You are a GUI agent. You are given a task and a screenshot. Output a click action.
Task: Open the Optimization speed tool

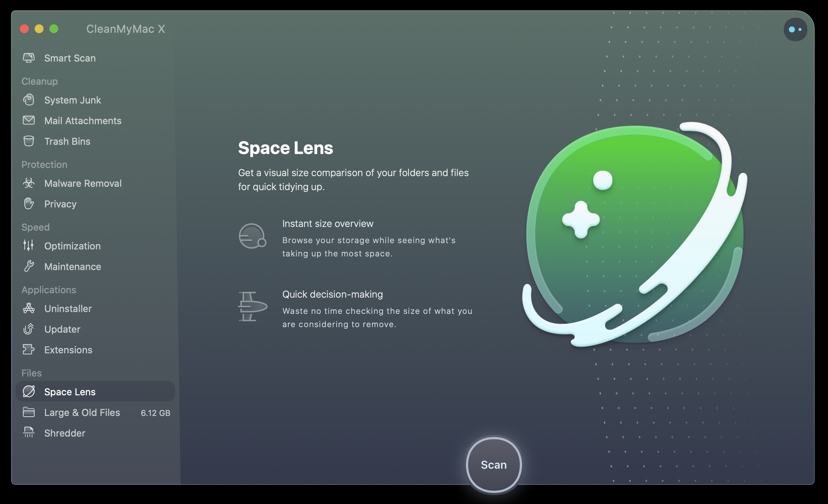pos(72,245)
